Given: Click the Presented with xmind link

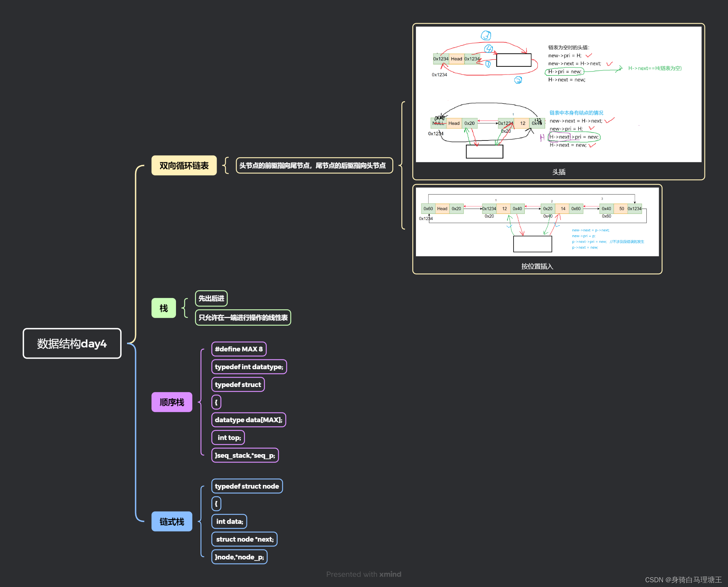Looking at the screenshot, I should [x=364, y=574].
